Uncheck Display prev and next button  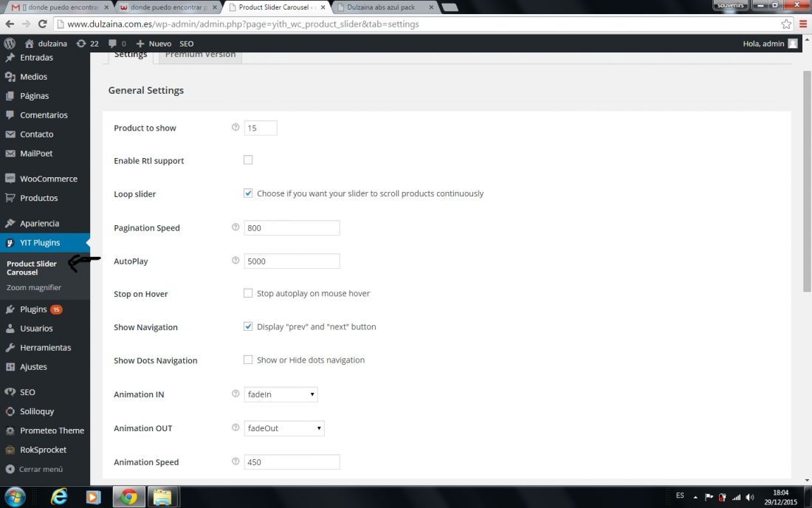coord(248,326)
